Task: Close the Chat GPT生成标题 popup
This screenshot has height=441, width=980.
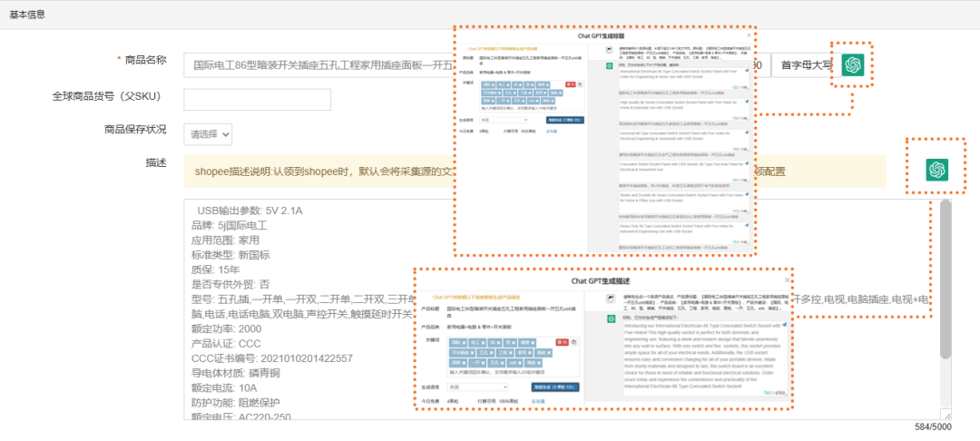Action: point(749,35)
